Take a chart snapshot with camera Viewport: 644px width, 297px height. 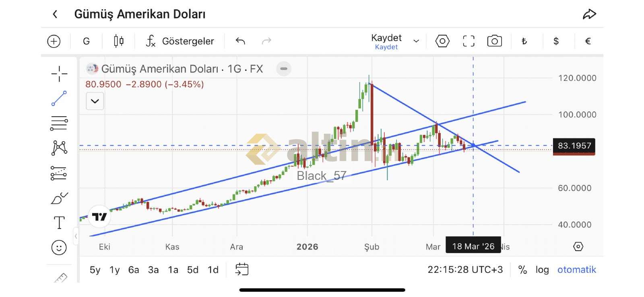(494, 41)
